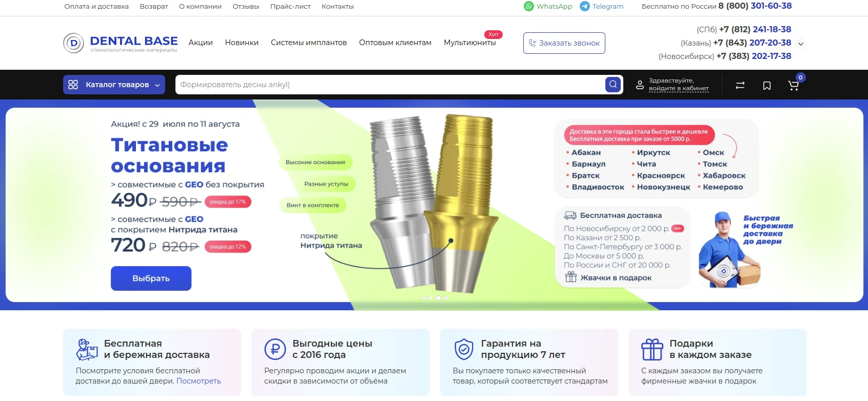Open Оптовым клиентам menu item
The width and height of the screenshot is (868, 401).
click(395, 43)
